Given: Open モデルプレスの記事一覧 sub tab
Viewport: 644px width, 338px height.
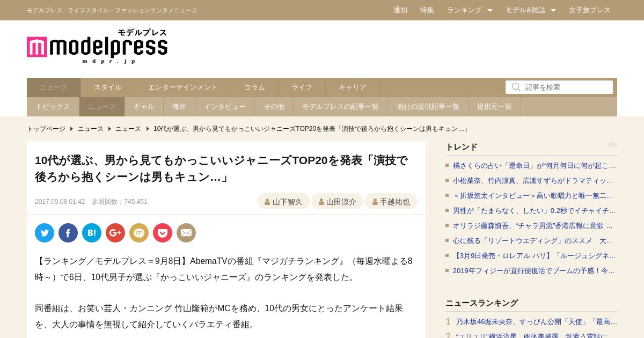Looking at the screenshot, I should click(341, 107).
